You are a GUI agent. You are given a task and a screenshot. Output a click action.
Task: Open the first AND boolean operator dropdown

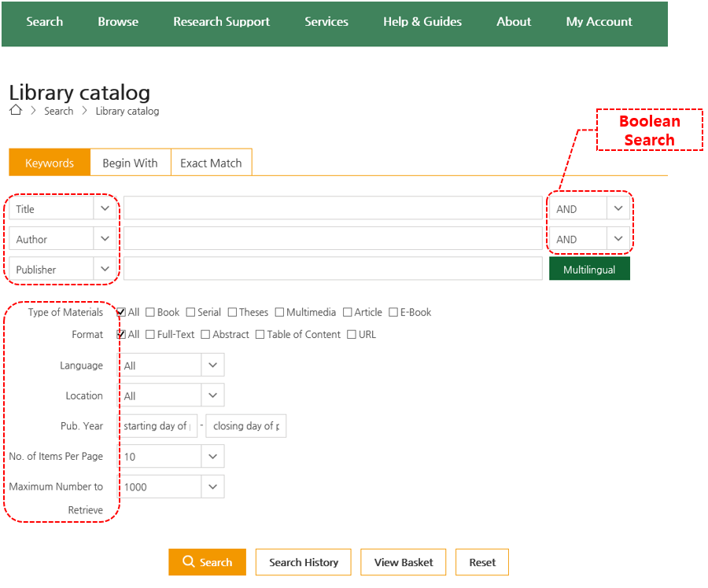[x=618, y=208]
